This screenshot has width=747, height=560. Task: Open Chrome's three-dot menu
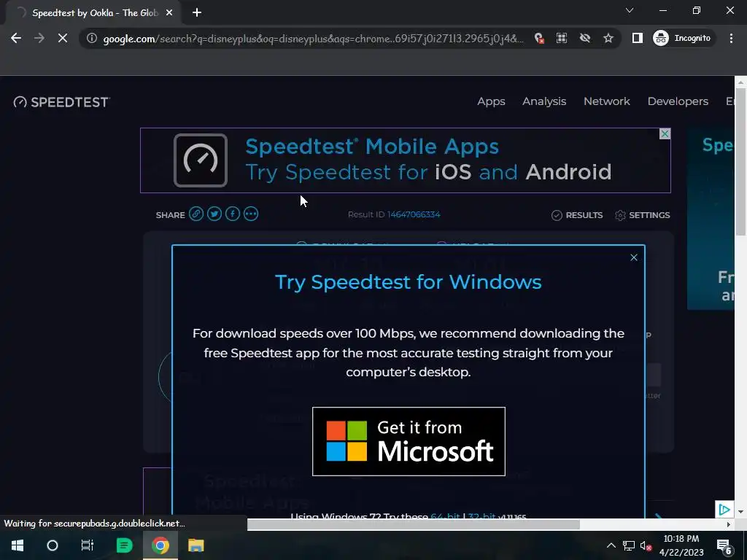tap(731, 38)
